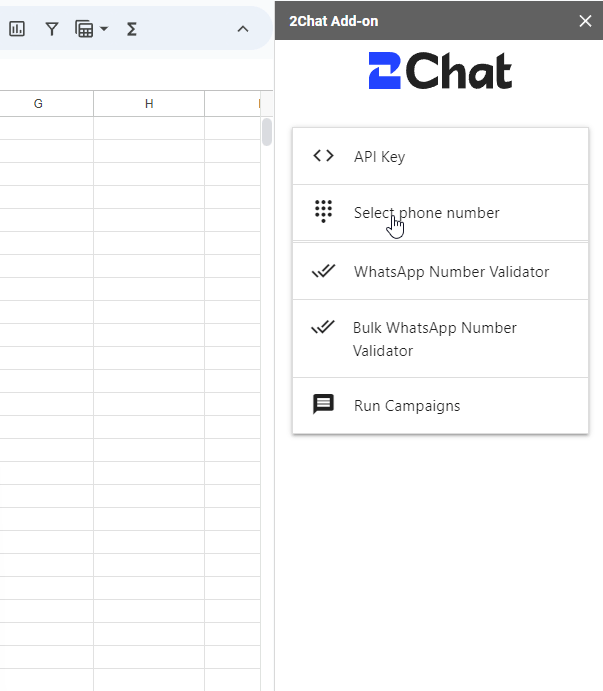Expand the Filter views dropdown arrow
The height and width of the screenshot is (691, 603).
104,29
